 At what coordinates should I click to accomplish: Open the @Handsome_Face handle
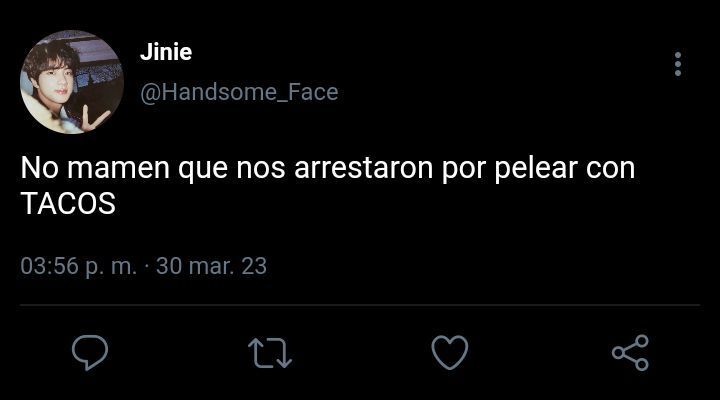click(x=239, y=92)
